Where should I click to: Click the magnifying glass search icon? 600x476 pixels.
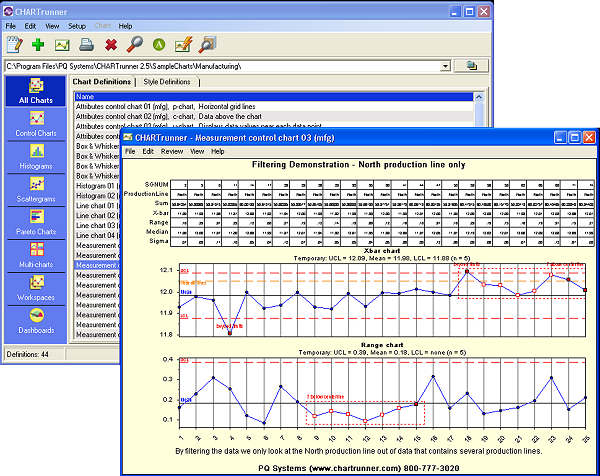coord(135,44)
